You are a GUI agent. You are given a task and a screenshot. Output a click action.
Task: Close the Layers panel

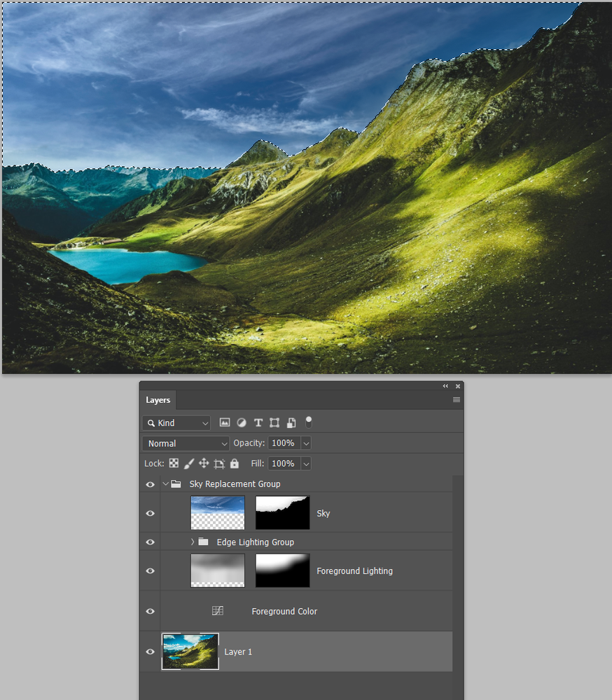pos(458,386)
